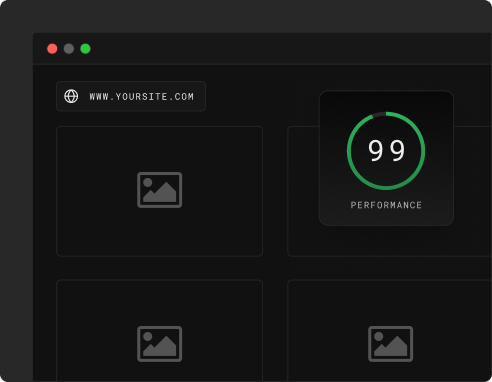Click the gray minimize window dot
Viewport: 492px width, 382px height.
(69, 49)
